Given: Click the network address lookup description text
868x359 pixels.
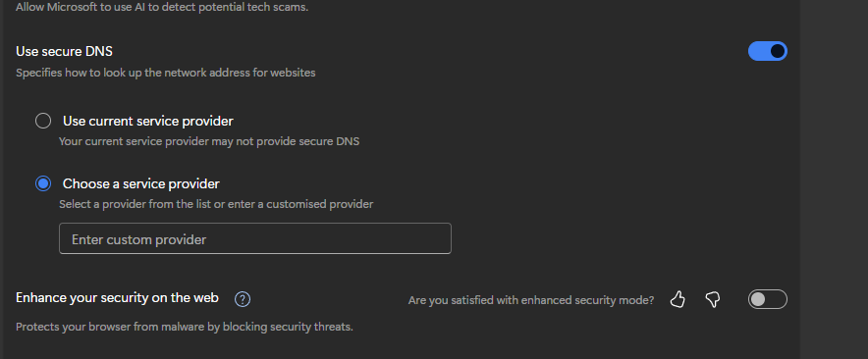Looking at the screenshot, I should click(x=166, y=73).
